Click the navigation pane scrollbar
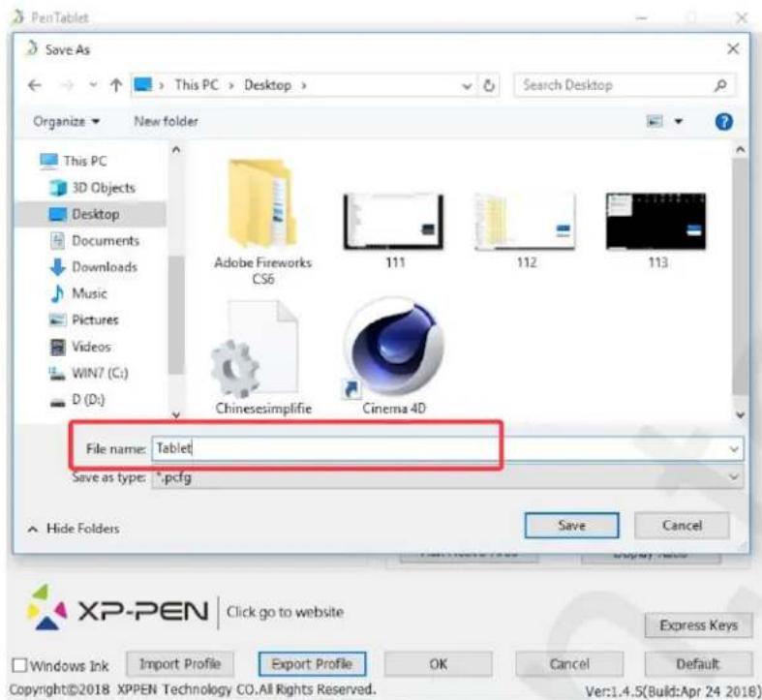Viewport: 762px width, 700px height. point(176,315)
